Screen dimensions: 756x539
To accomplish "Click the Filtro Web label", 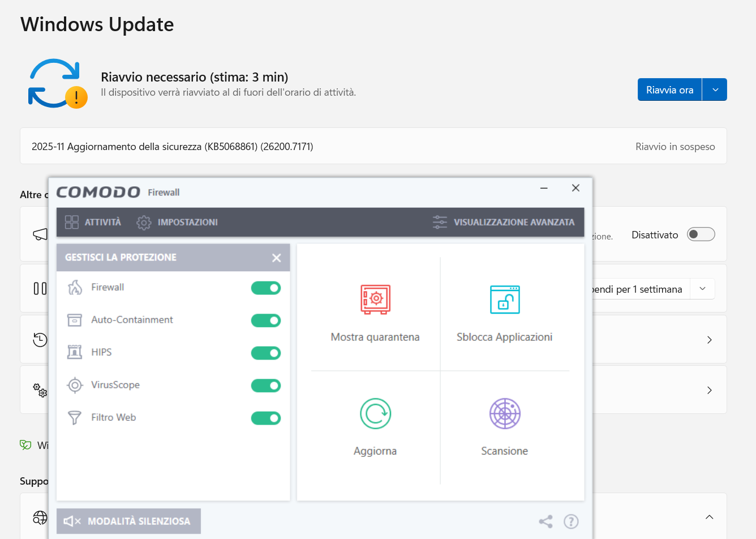I will (x=113, y=417).
